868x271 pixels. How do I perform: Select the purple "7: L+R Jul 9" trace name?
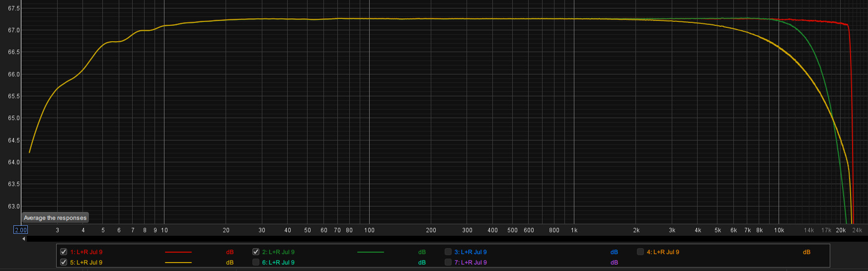[x=471, y=263]
